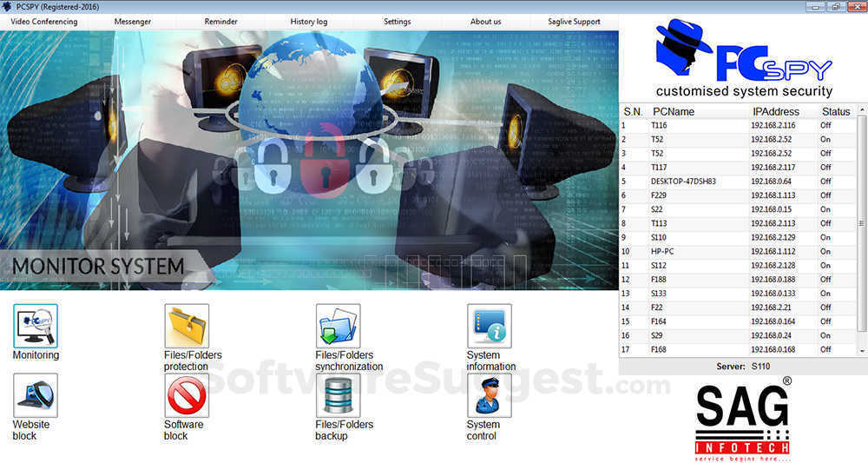The width and height of the screenshot is (868, 463).
Task: Open System control officer icon
Action: coord(490,395)
